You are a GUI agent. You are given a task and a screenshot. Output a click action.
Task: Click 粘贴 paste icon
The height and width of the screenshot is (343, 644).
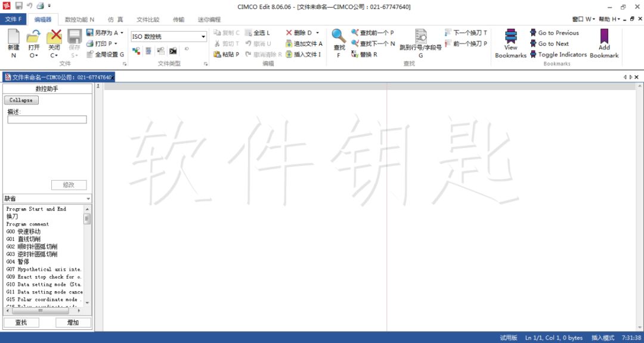tap(217, 54)
